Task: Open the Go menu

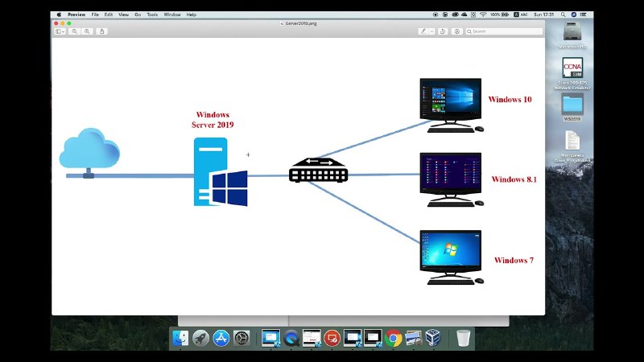Action: (138, 14)
